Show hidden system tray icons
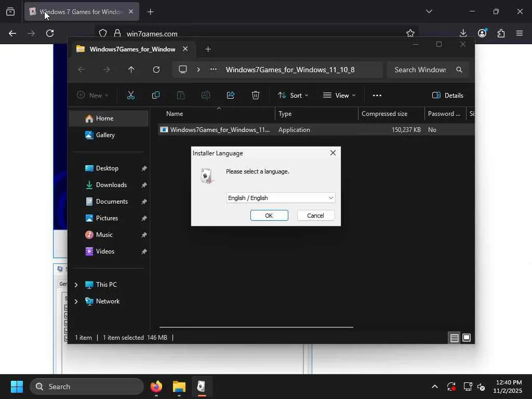 [x=435, y=387]
